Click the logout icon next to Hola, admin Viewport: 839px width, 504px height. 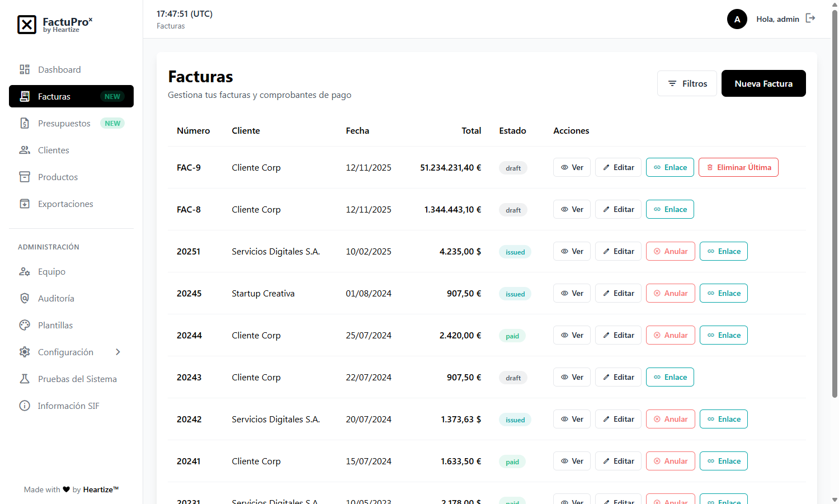click(810, 18)
